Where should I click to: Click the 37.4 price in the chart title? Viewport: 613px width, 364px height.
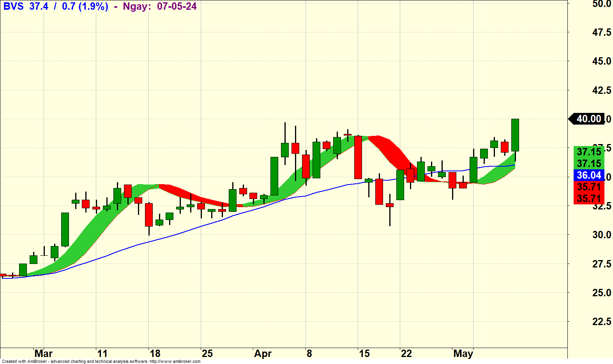39,6
